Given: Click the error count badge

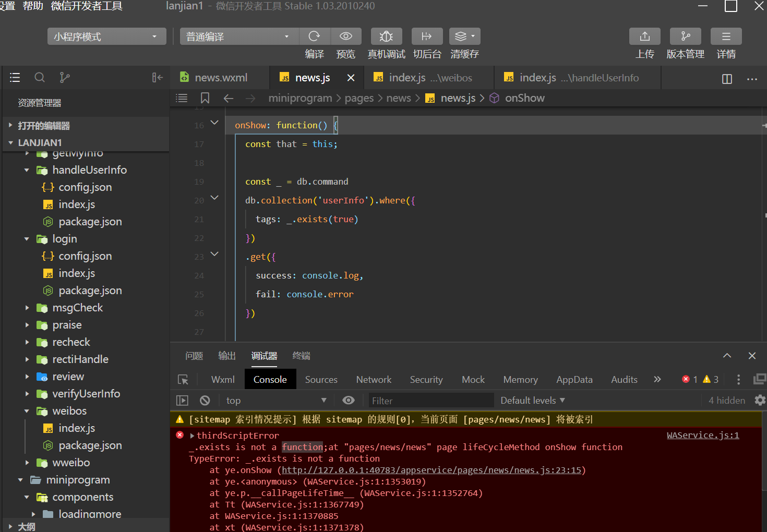Looking at the screenshot, I should coord(690,379).
